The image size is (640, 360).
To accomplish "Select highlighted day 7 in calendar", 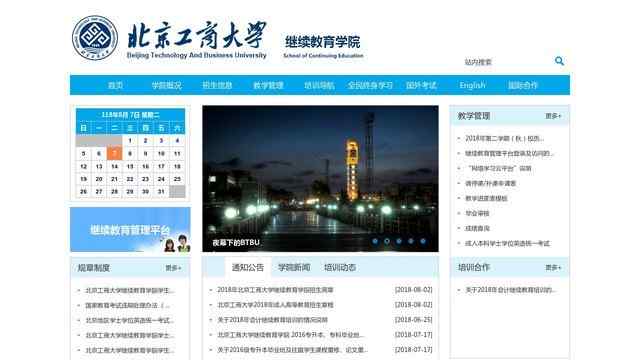I will pyautogui.click(x=114, y=153).
